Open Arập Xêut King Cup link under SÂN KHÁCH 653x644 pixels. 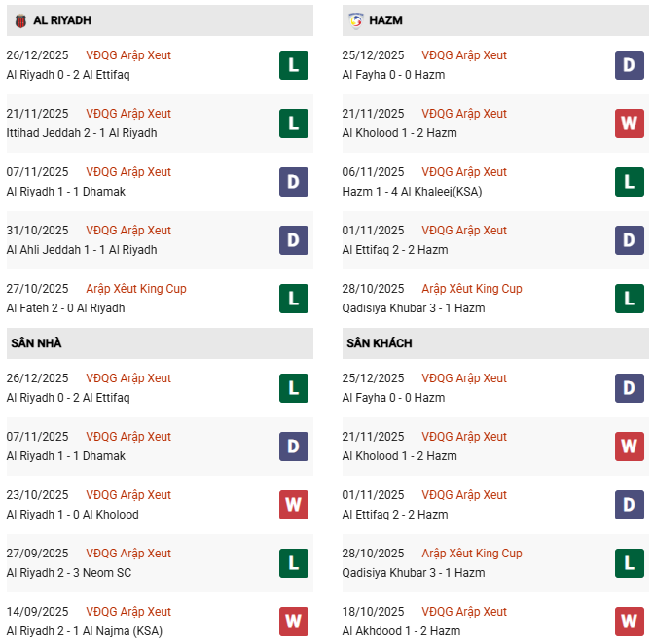click(472, 554)
